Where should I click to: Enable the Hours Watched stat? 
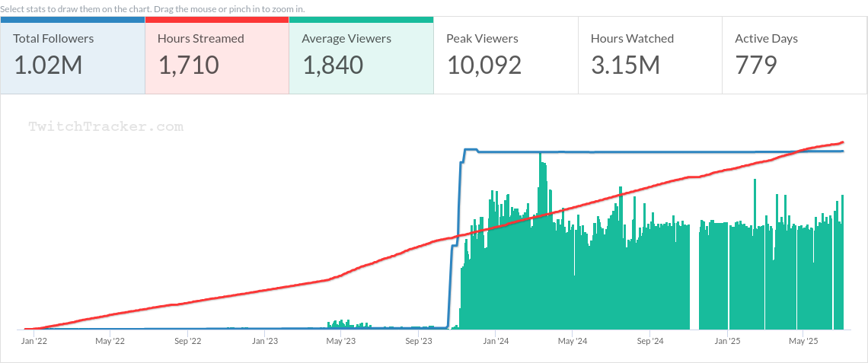(650, 56)
